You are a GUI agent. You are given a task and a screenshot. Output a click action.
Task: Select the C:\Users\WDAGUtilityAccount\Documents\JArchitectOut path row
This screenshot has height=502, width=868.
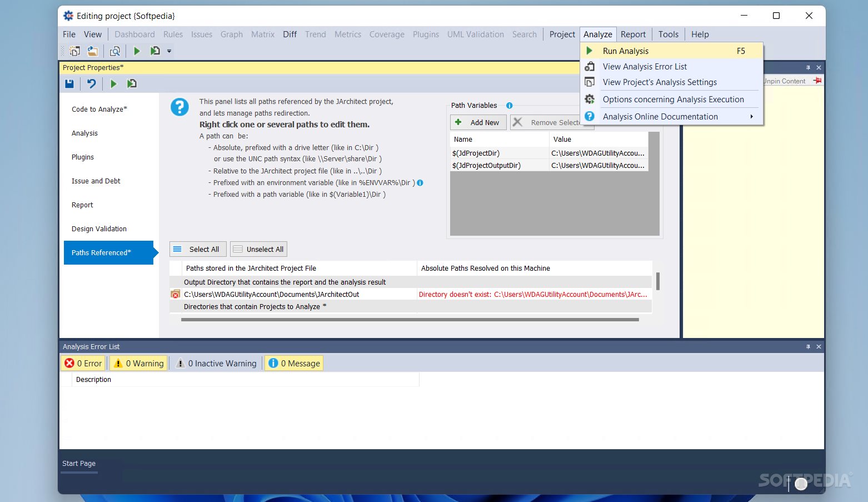411,295
